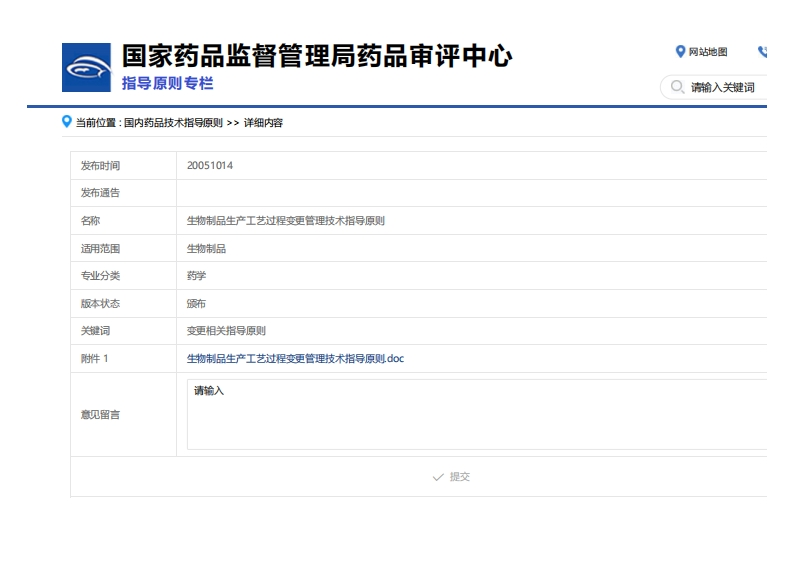Focus the 请输入关键词 search field
The height and width of the screenshot is (561, 793).
(724, 88)
